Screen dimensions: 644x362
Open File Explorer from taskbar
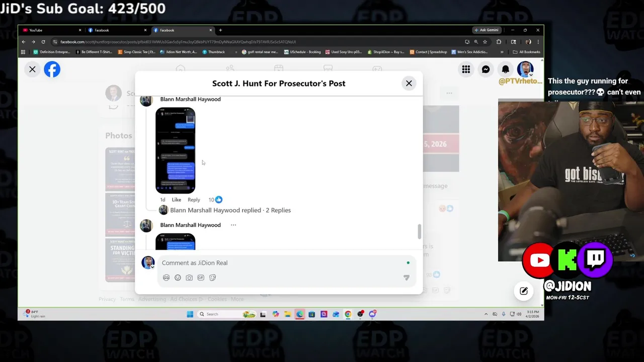click(287, 314)
